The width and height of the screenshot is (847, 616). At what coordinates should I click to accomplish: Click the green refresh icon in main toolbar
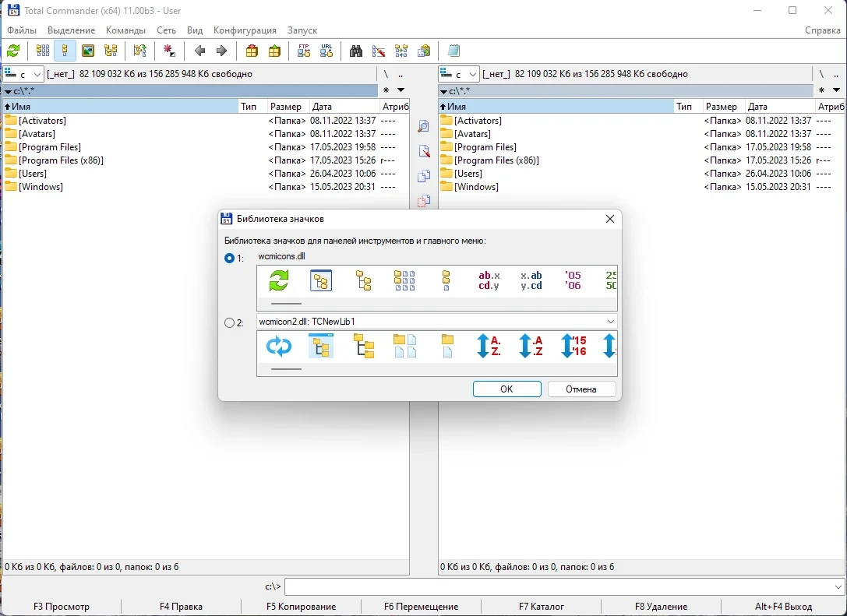13,51
